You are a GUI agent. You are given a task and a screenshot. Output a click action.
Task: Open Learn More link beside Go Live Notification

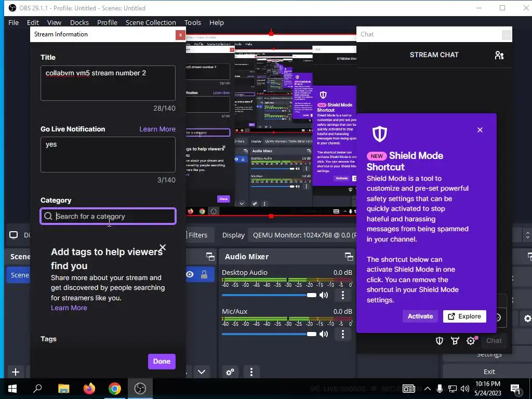[157, 129]
